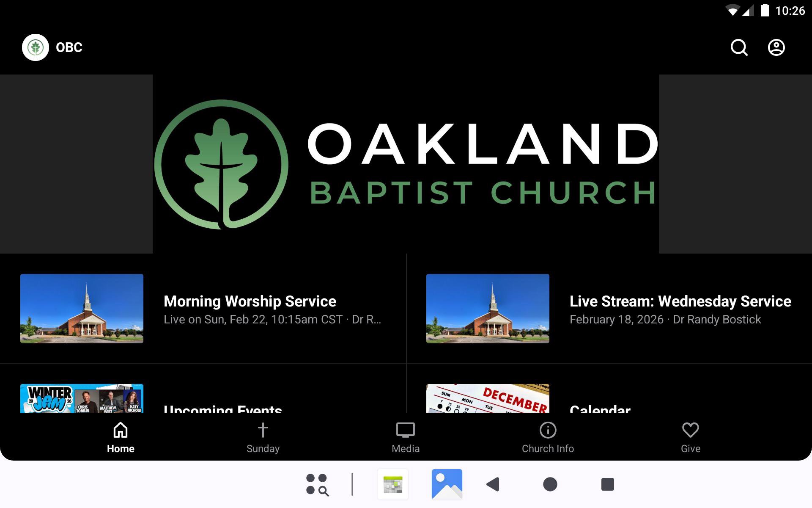Tap the Winter Jam events thumbnail

[82, 399]
